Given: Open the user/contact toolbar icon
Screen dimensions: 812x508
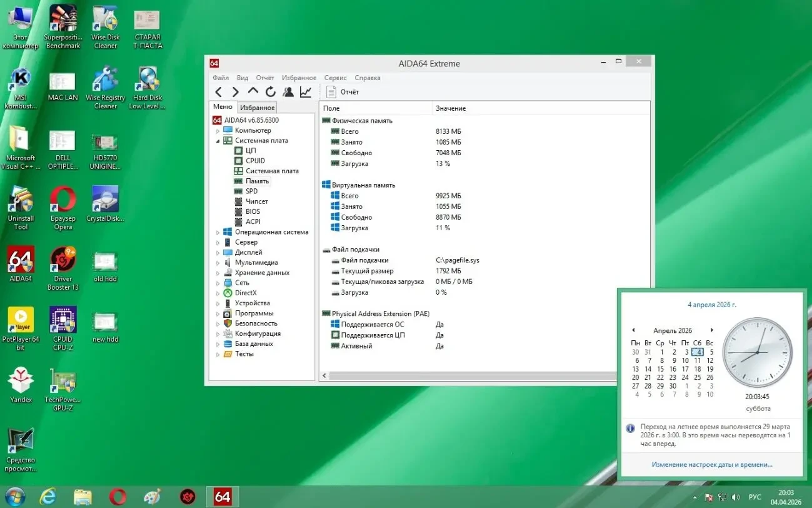Looking at the screenshot, I should coord(288,92).
